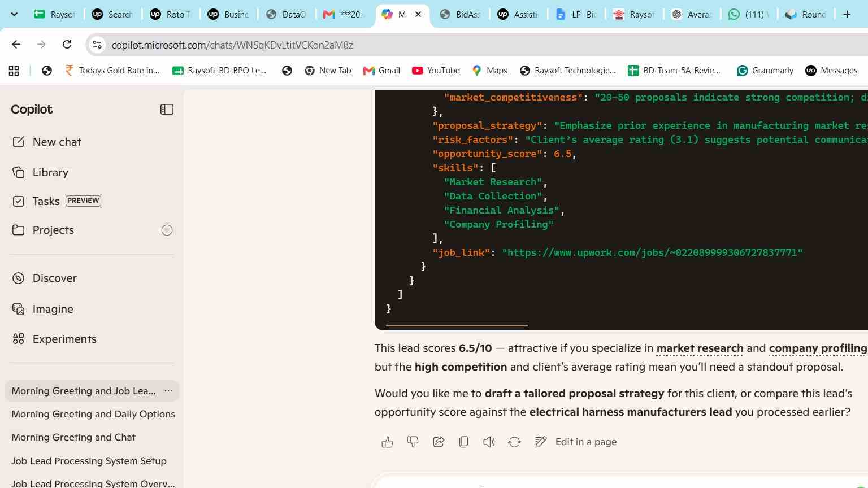Click the thumbs up icon
868x488 pixels.
(387, 442)
